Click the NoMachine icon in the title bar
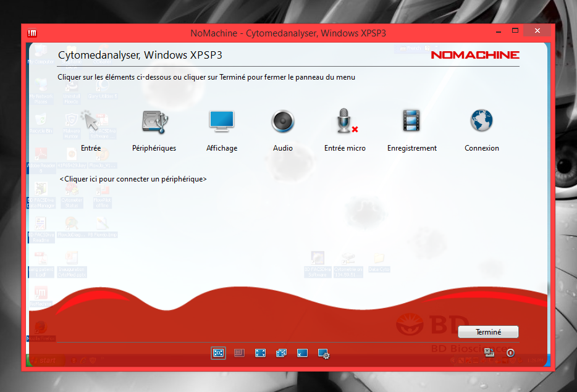Screen dimensions: 577x392 click(32, 33)
